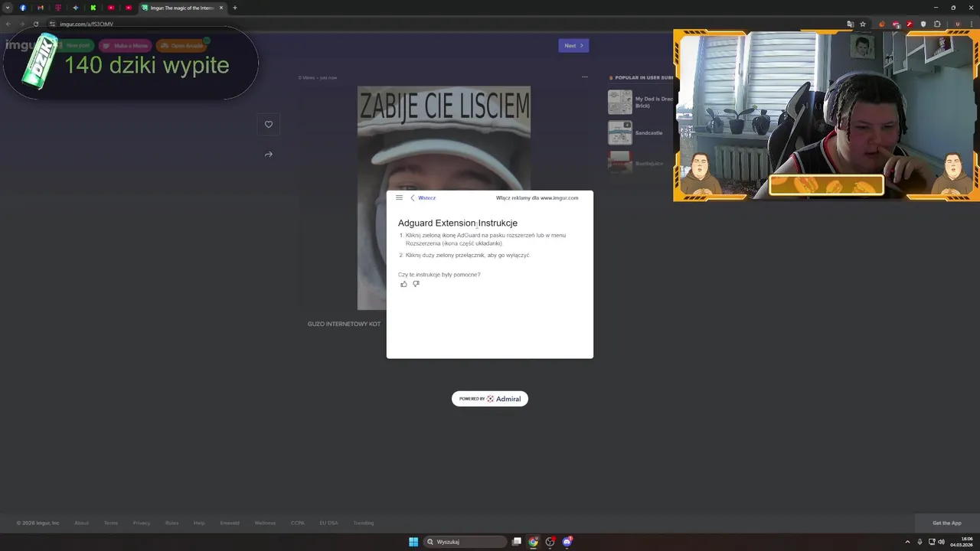This screenshot has width=980, height=551.
Task: Open the Windows Start menu
Action: coord(413,542)
